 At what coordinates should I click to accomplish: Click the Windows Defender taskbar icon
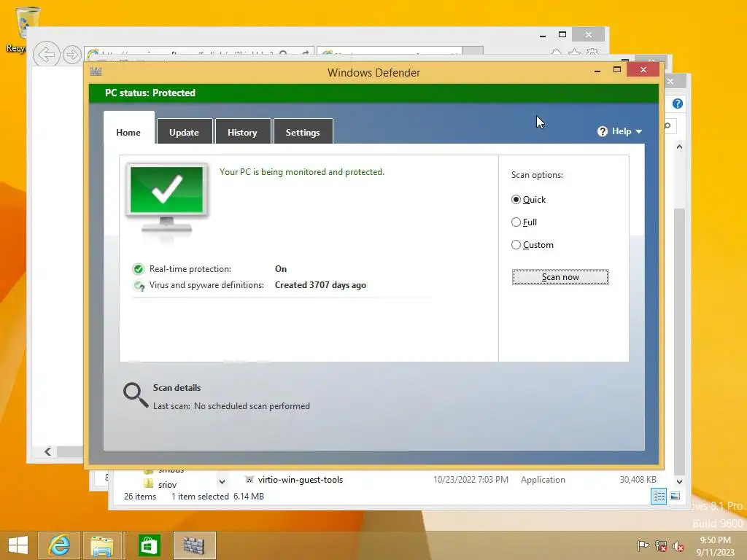point(194,545)
